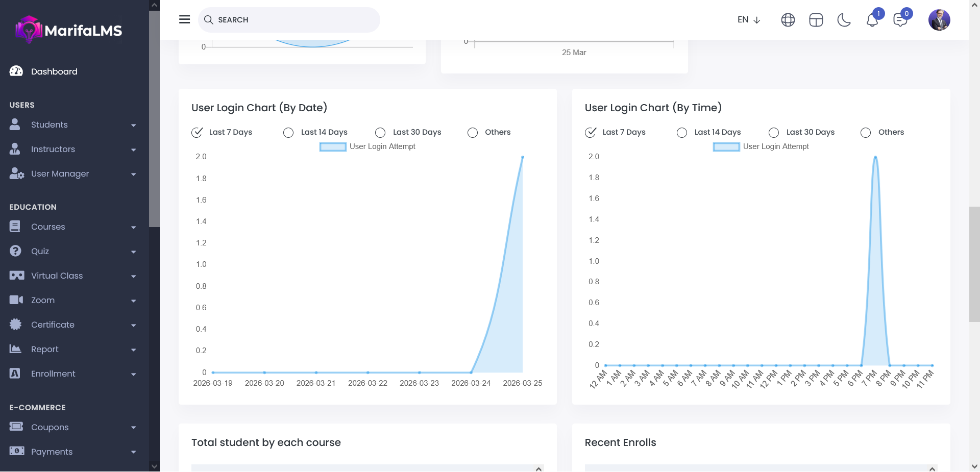Viewport: 980px width, 472px height.
Task: Open the Certificate sidebar menu item
Action: (x=53, y=325)
